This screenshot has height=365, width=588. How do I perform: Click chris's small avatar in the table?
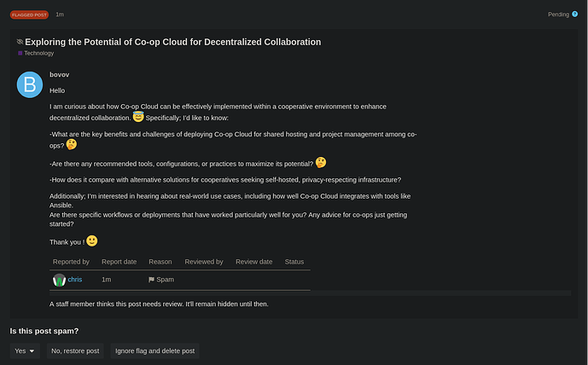point(59,280)
